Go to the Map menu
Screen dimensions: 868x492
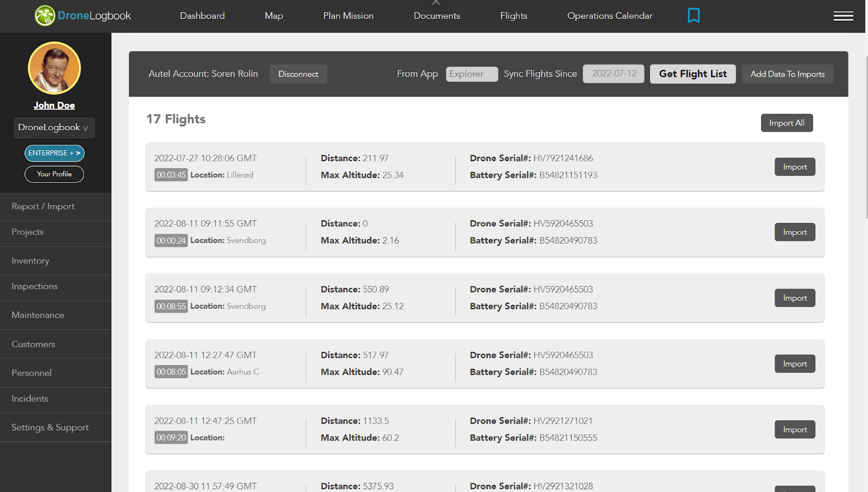coord(274,16)
